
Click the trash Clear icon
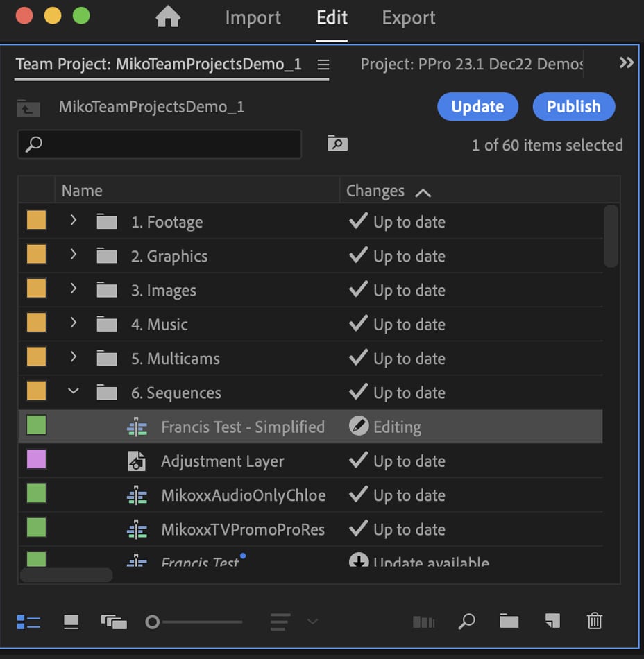(595, 622)
